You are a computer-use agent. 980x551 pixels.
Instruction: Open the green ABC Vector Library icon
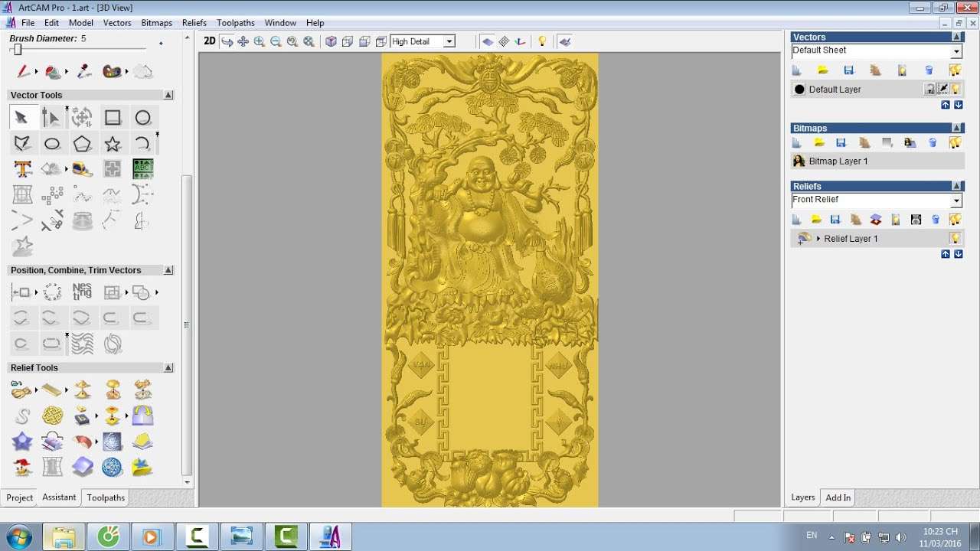pyautogui.click(x=143, y=169)
